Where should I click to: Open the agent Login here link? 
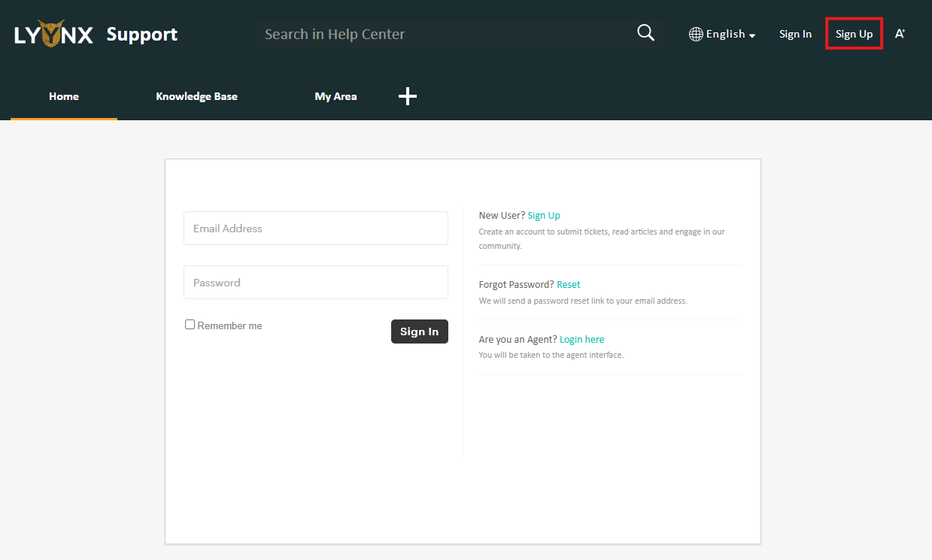(x=581, y=339)
